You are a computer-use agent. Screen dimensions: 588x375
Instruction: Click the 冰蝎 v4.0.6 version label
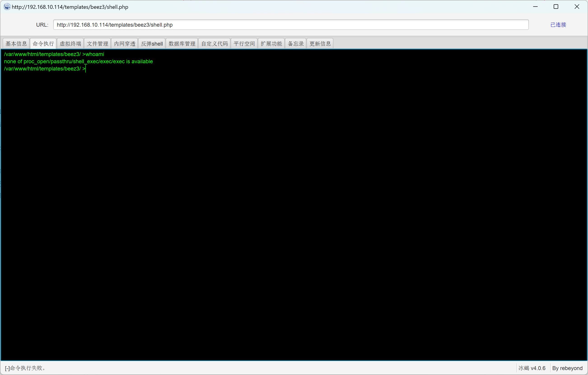532,368
